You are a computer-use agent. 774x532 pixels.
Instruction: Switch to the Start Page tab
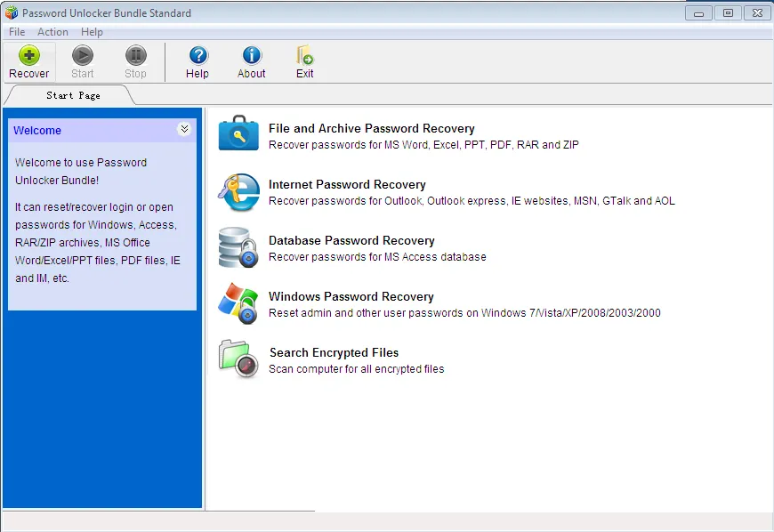pyautogui.click(x=73, y=94)
